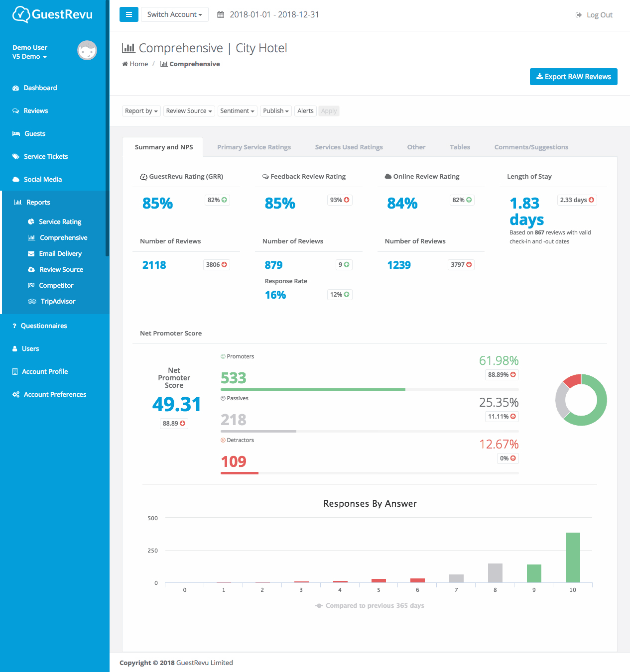Click the Dashboard icon in sidebar
The image size is (630, 672).
pyautogui.click(x=15, y=88)
